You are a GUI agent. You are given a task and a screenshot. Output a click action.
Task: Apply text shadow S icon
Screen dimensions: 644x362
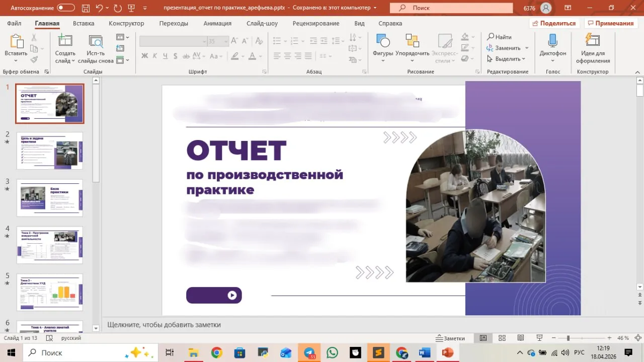pyautogui.click(x=176, y=56)
